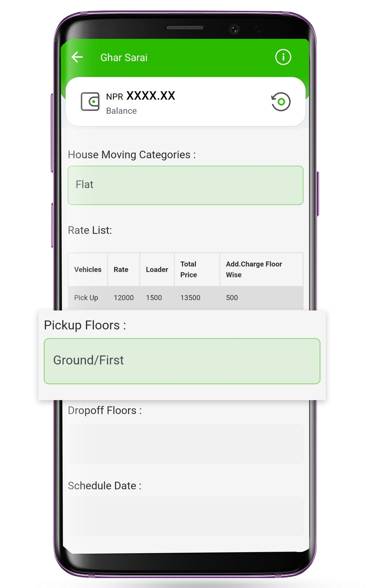Image resolution: width=369 pixels, height=588 pixels.
Task: Tap the 13500 total price cell
Action: [x=190, y=298]
